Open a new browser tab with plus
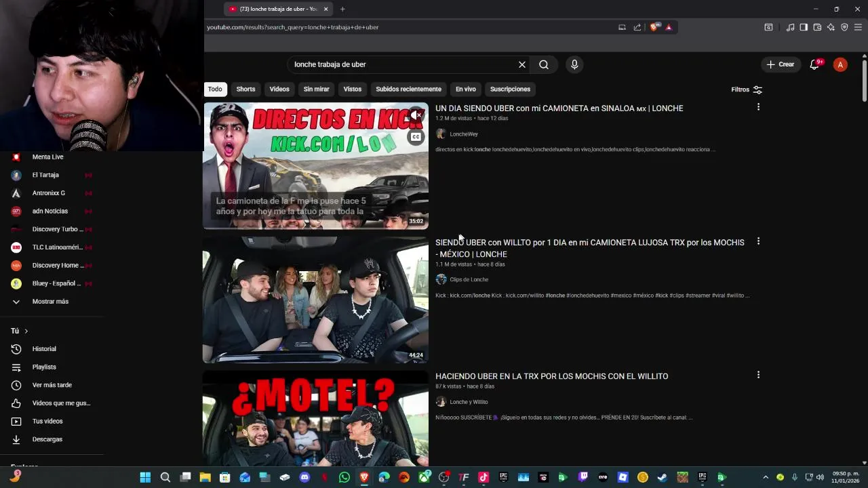Screen dimensions: 868x488 click(342, 9)
